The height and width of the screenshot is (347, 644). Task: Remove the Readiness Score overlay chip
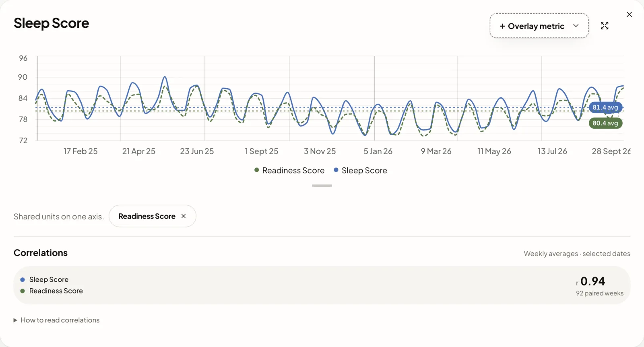click(x=184, y=216)
